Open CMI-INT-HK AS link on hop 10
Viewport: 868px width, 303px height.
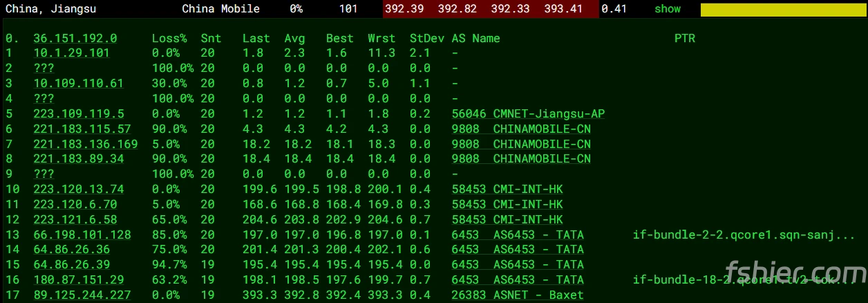(507, 189)
